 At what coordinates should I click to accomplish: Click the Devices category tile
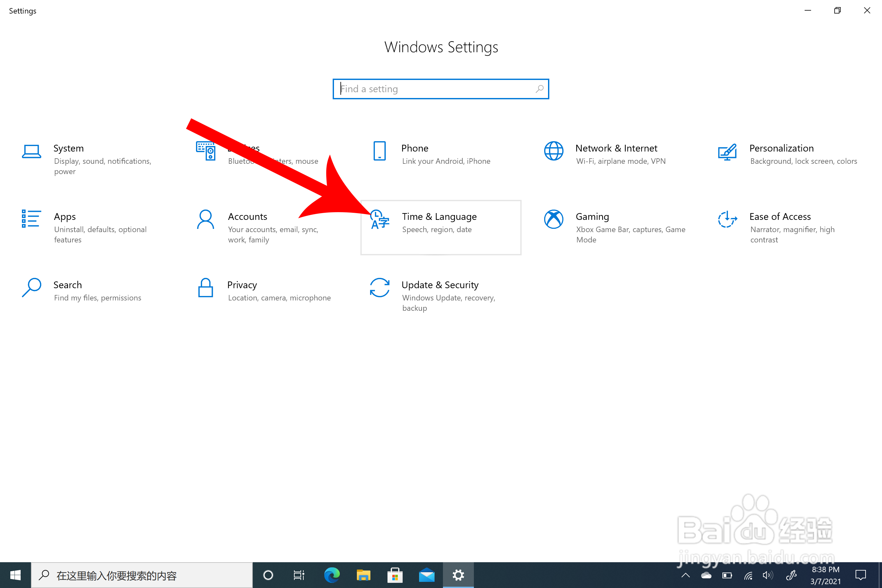pyautogui.click(x=205, y=151)
